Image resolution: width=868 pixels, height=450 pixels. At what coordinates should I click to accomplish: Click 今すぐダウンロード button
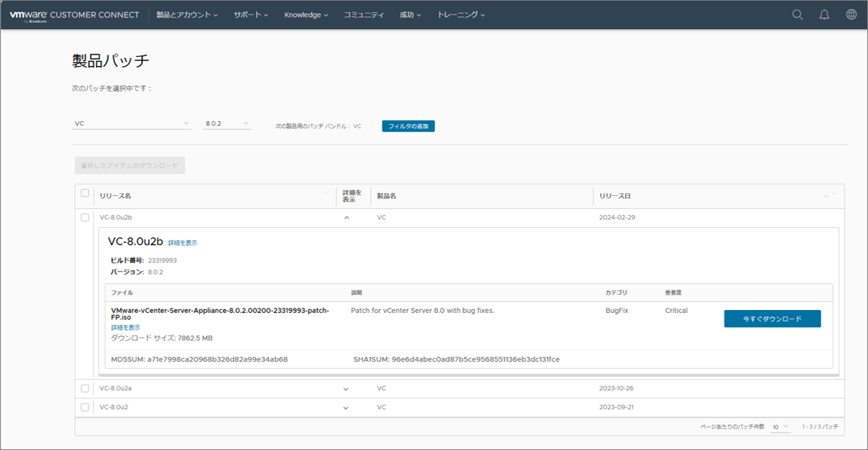[x=772, y=319]
